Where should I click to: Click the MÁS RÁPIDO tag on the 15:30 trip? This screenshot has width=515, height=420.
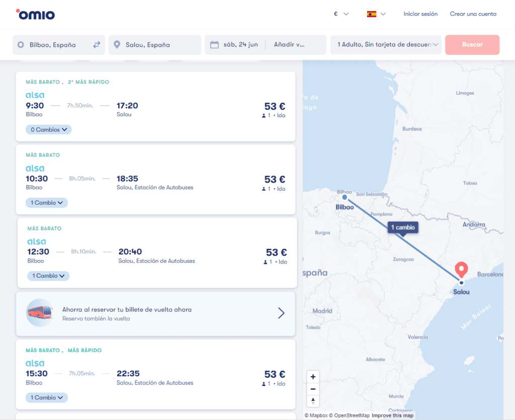(84, 351)
